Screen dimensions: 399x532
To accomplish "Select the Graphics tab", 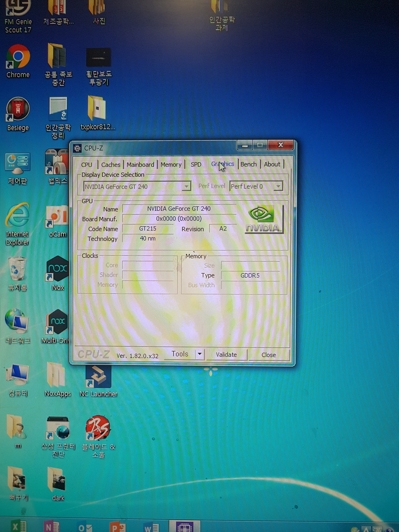I will [222, 164].
